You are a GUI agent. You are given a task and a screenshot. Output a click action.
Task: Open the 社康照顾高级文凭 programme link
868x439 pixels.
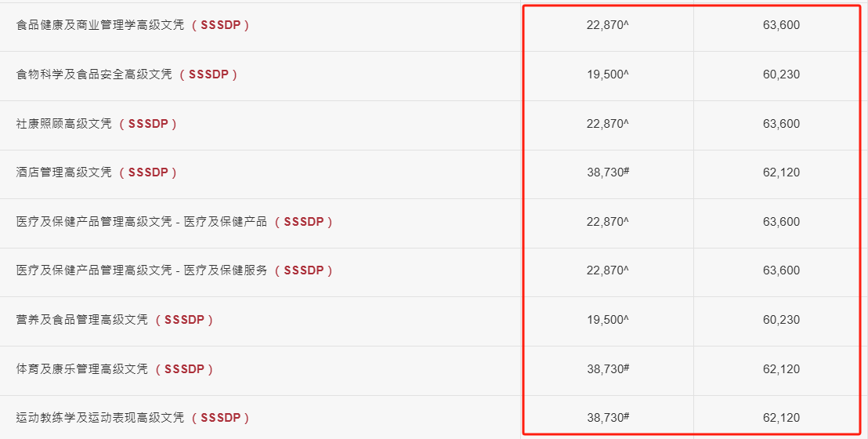pos(63,124)
